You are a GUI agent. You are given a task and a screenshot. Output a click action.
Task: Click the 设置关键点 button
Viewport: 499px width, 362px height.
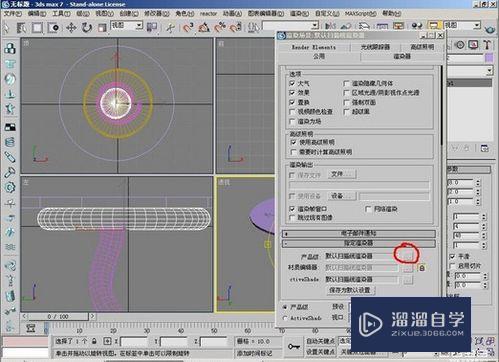(x=320, y=352)
